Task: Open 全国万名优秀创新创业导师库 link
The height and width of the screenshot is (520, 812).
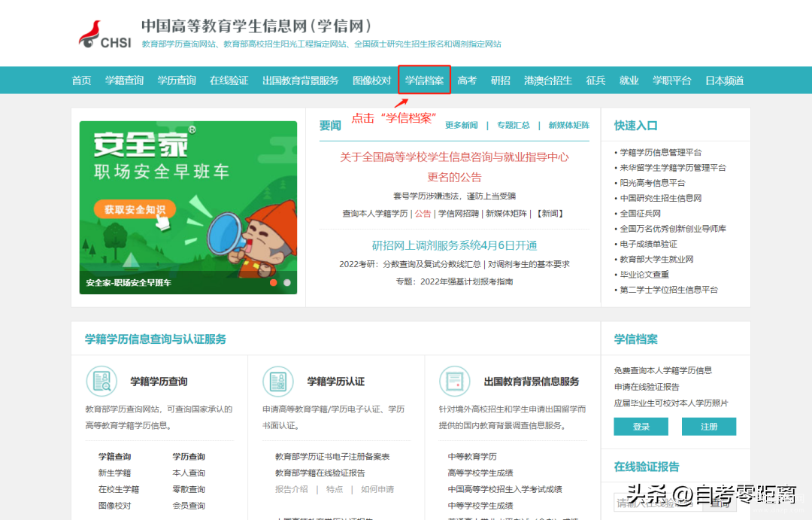Action: tap(673, 229)
